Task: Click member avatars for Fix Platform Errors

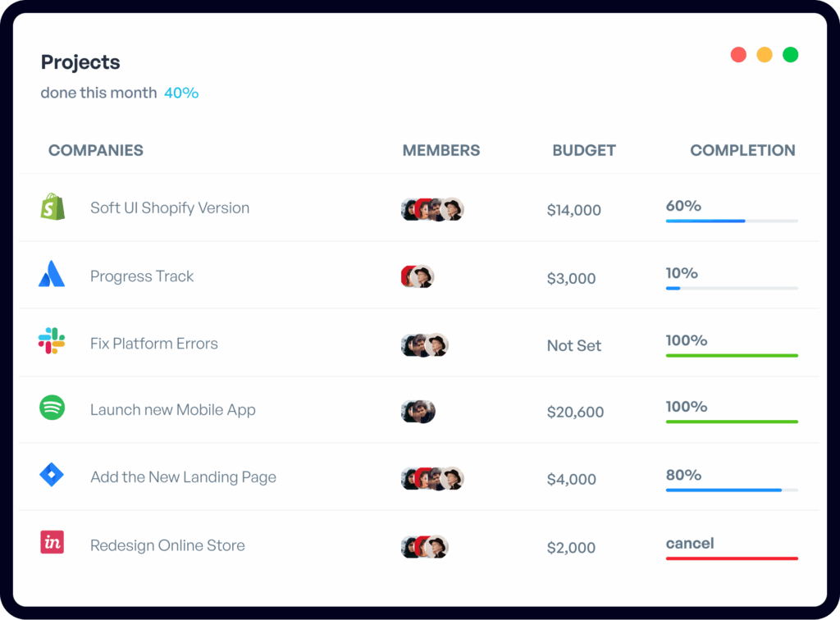Action: click(425, 345)
